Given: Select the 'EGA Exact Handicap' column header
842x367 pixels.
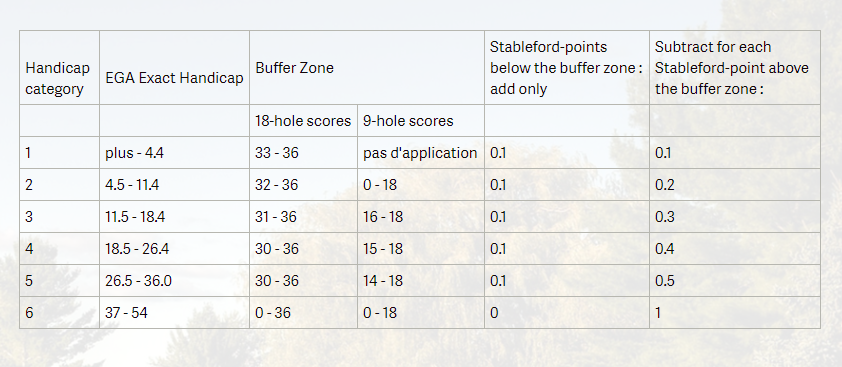Looking at the screenshot, I should [x=175, y=68].
